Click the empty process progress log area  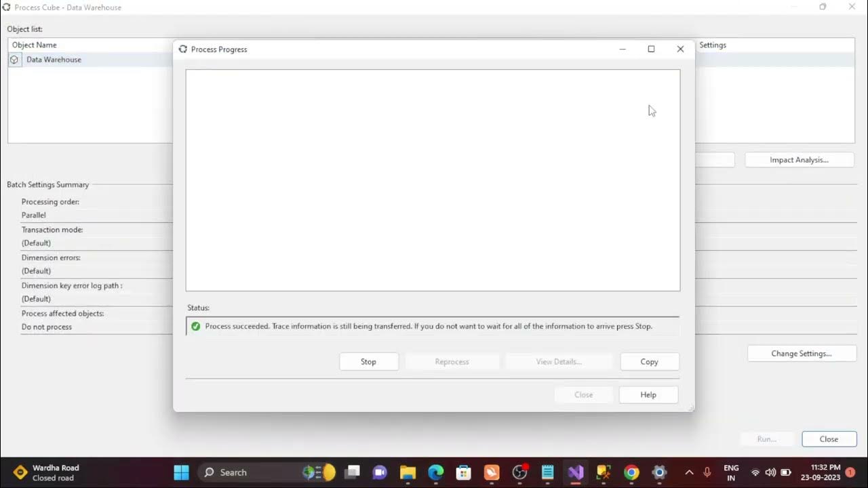point(433,180)
